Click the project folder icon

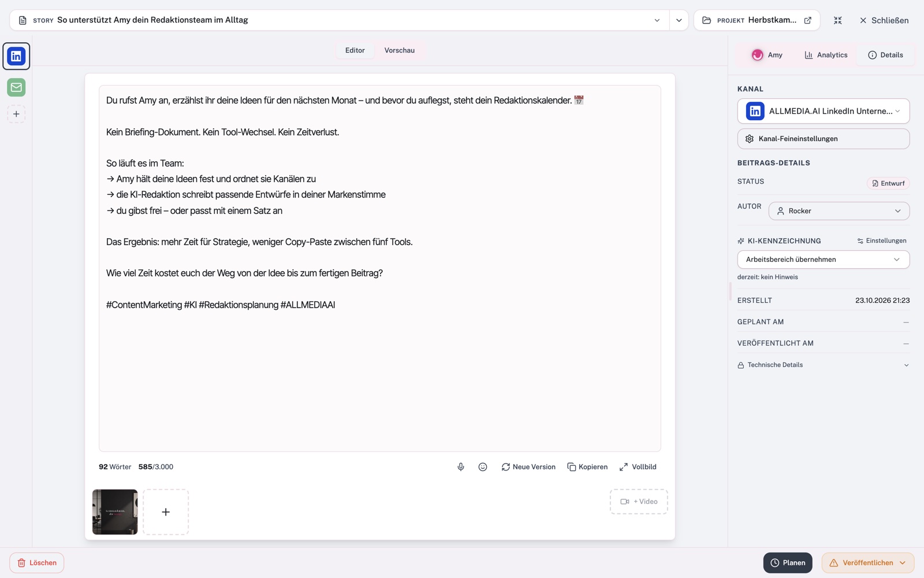point(706,20)
